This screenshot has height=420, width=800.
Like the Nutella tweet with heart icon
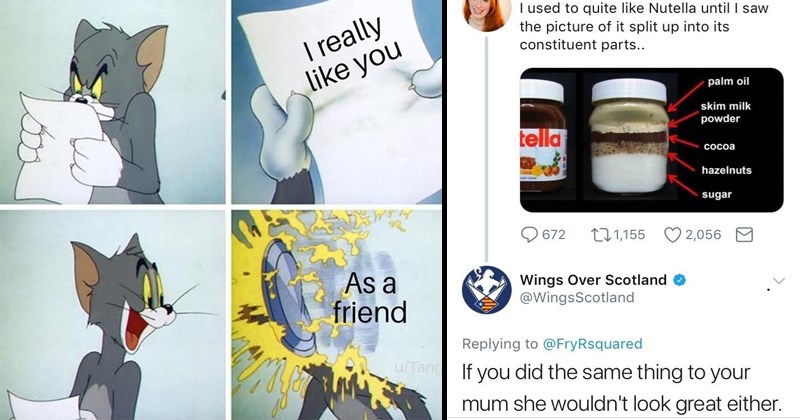coord(672,235)
